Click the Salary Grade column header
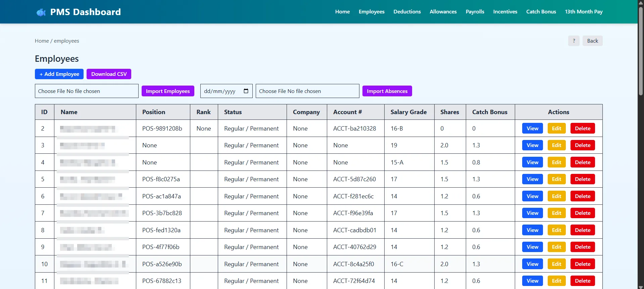 (409, 112)
